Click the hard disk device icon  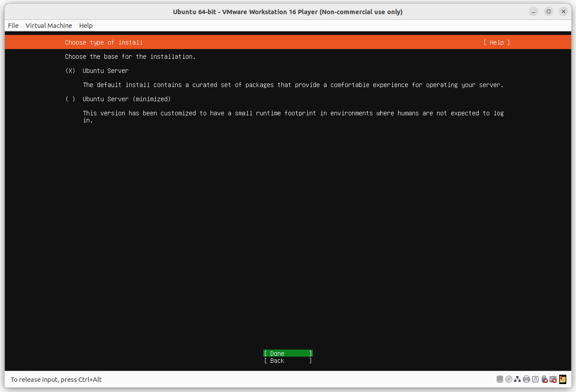pyautogui.click(x=500, y=379)
